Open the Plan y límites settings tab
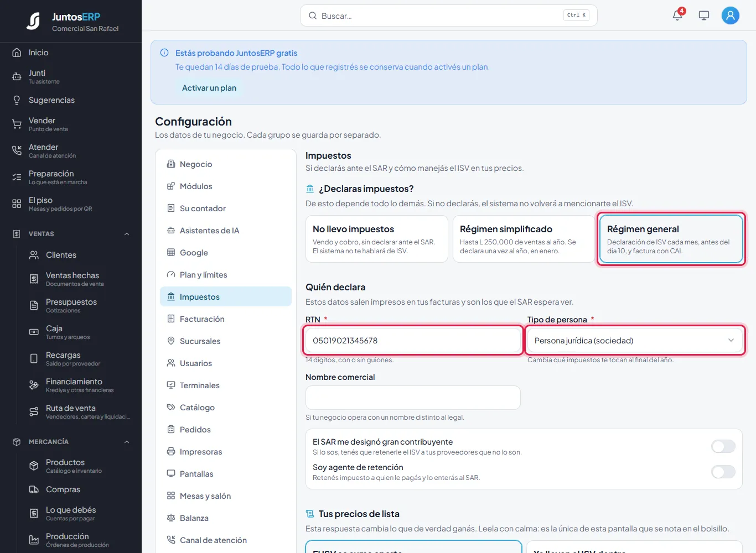Screen dimensions: 756x553 226,275
